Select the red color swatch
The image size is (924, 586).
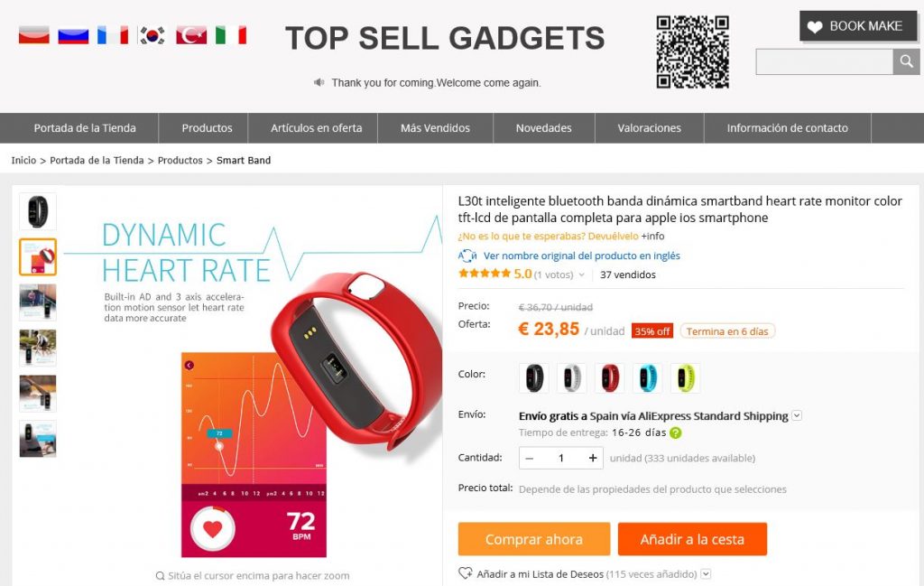click(610, 378)
